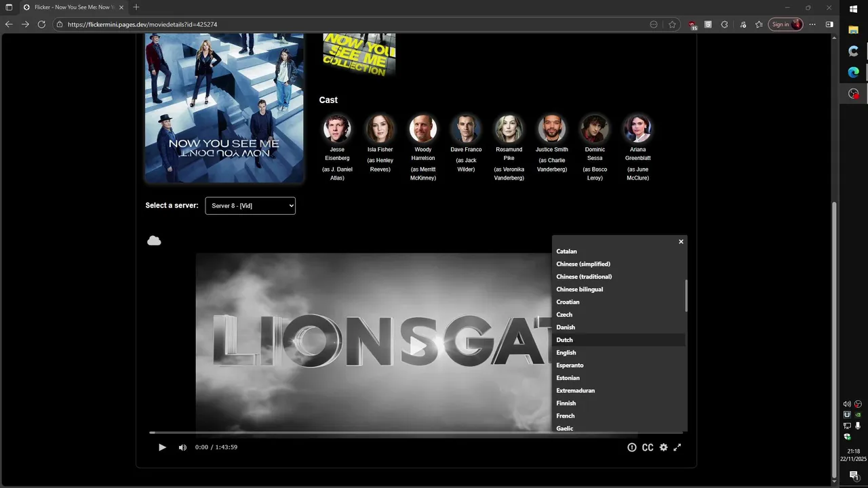The image size is (868, 488).
Task: Open Dave Franco cast photo
Action: coord(466,128)
